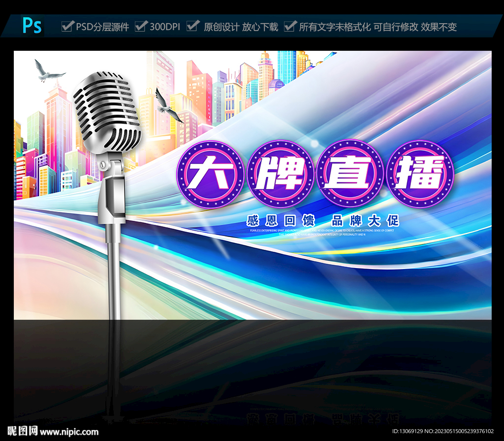Toggle the PSD分层源件 checkbox
This screenshot has height=441, width=504.
67,26
